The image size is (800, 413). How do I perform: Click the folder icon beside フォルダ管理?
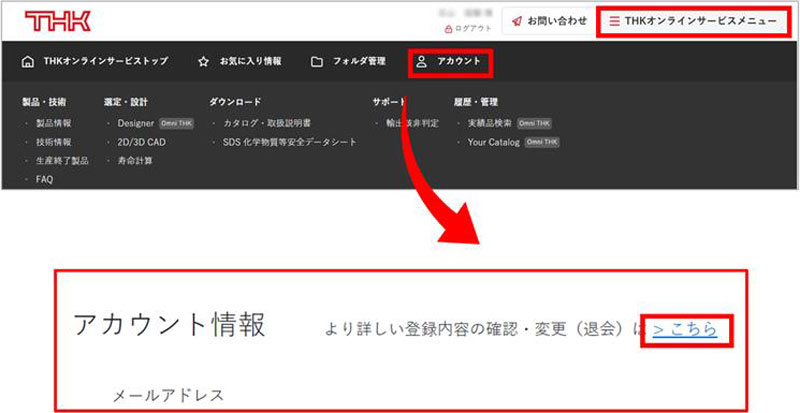click(x=317, y=62)
